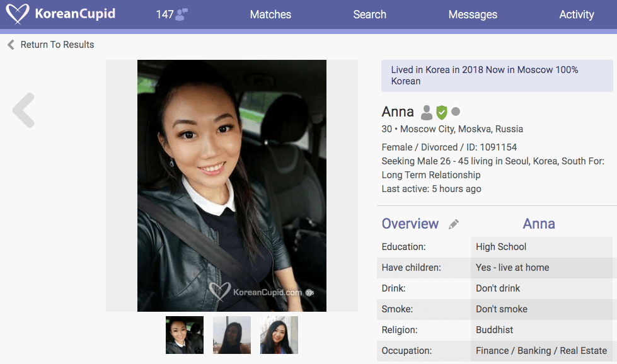
Task: Click the profile name Anna heading
Action: [x=398, y=112]
